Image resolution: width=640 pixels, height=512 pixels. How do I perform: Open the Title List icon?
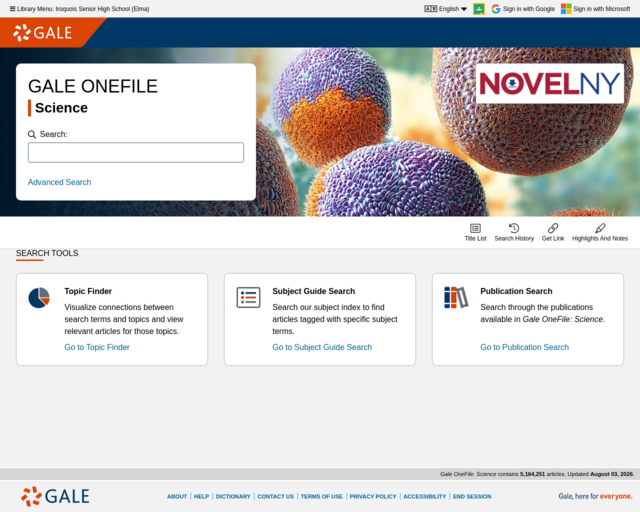tap(476, 228)
